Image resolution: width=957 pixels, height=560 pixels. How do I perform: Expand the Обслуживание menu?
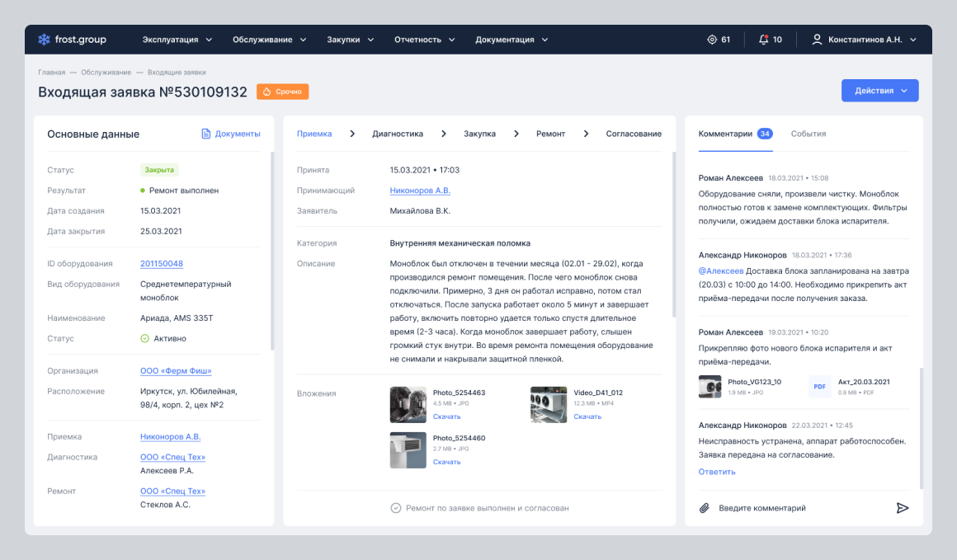269,40
